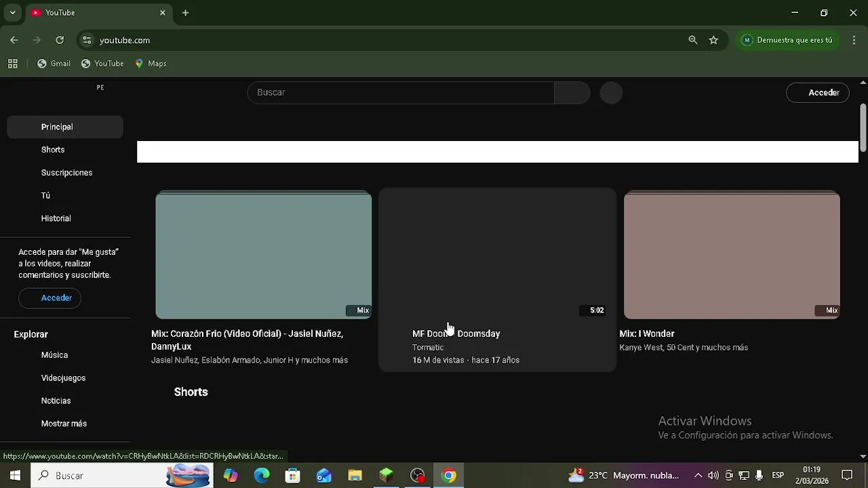The image size is (868, 488).
Task: Open site information icon beside youtube.com
Action: 87,40
